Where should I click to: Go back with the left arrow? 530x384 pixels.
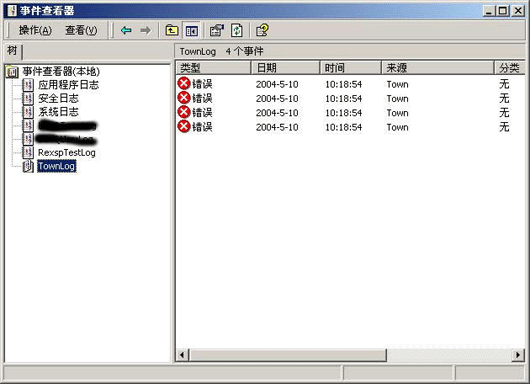pyautogui.click(x=126, y=30)
